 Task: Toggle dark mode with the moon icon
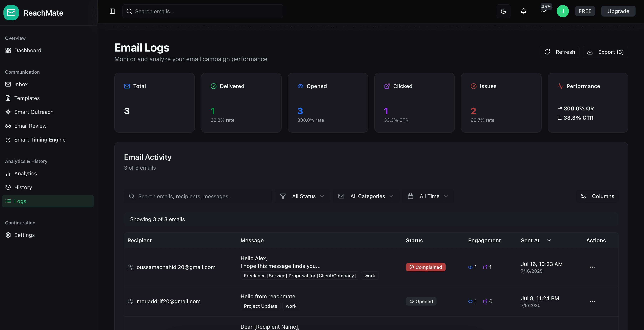(503, 11)
